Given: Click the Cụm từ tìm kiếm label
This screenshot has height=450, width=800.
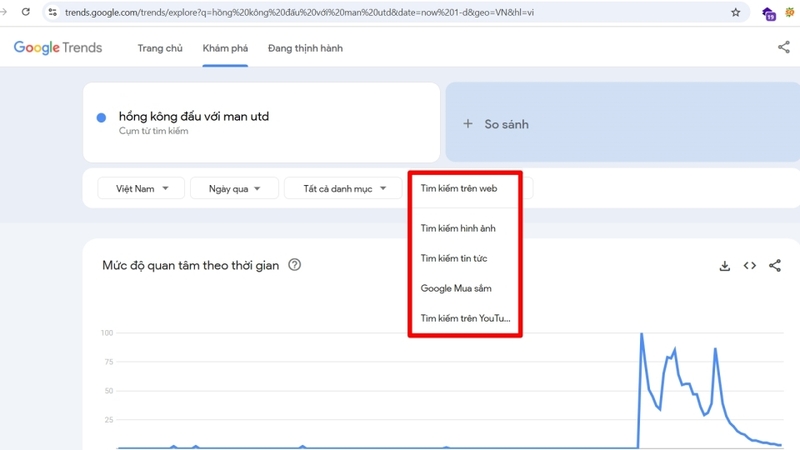Looking at the screenshot, I should [154, 131].
